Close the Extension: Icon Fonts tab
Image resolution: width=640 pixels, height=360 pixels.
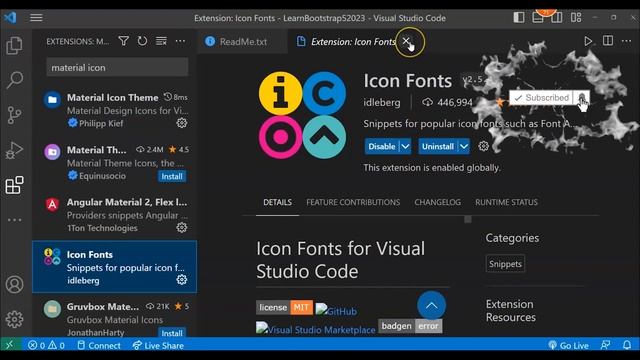coord(406,41)
